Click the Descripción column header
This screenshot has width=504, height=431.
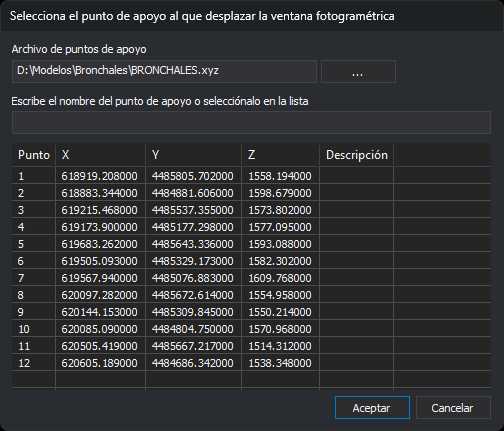click(x=356, y=155)
